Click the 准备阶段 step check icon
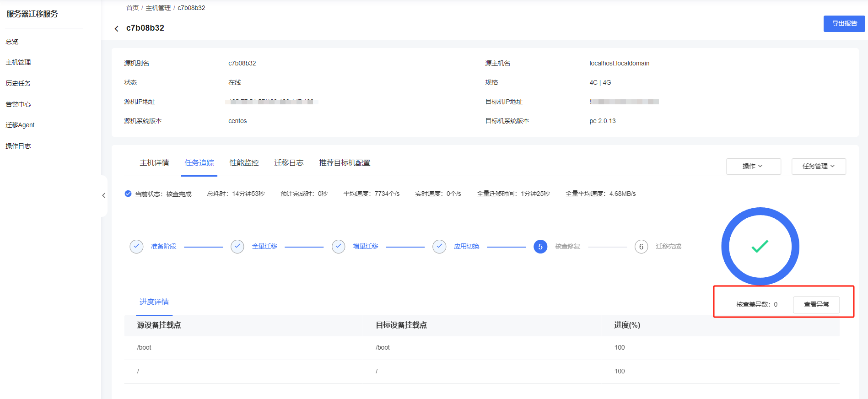Viewport: 868px width, 399px height. [x=136, y=246]
